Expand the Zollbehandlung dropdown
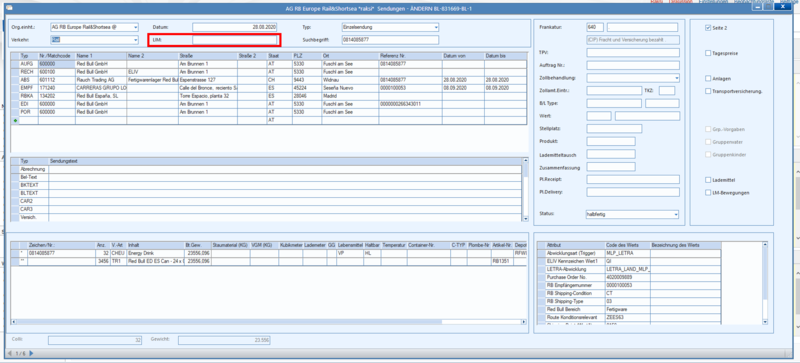This screenshot has width=800, height=363. pos(676,78)
